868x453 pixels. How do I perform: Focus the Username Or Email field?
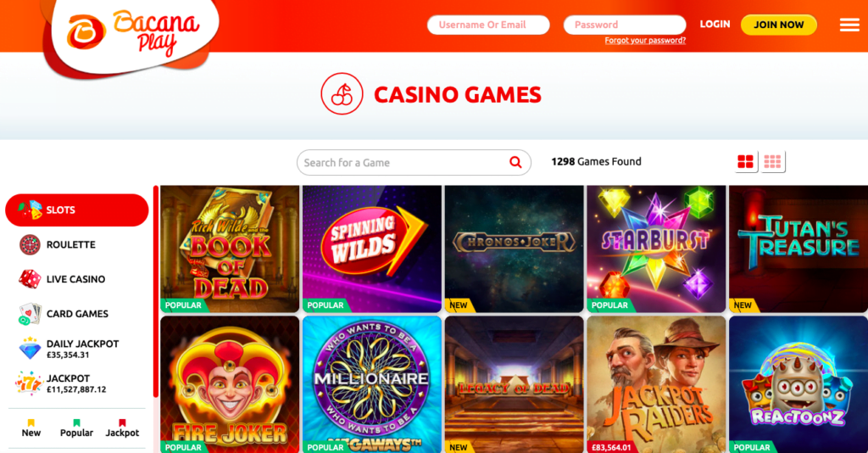click(488, 25)
